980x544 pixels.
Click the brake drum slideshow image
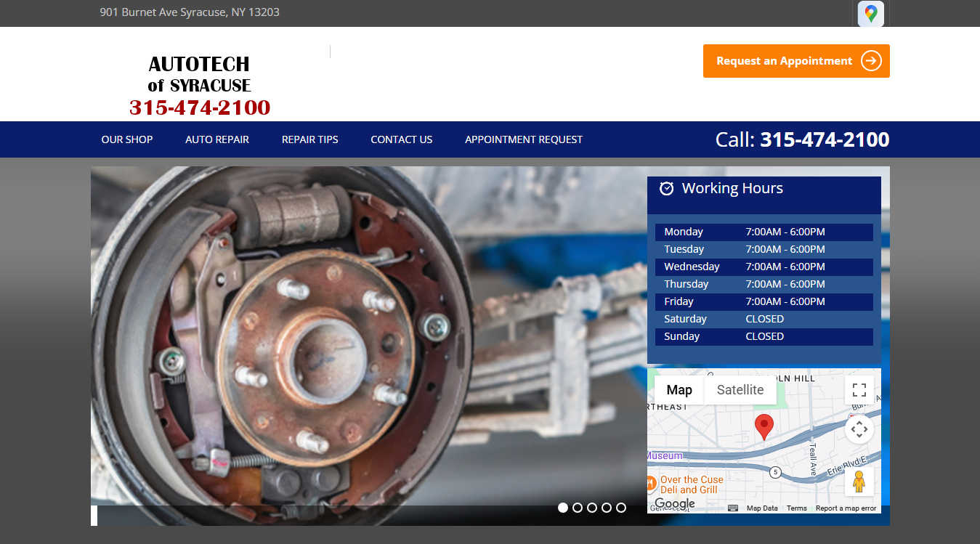coord(369,346)
